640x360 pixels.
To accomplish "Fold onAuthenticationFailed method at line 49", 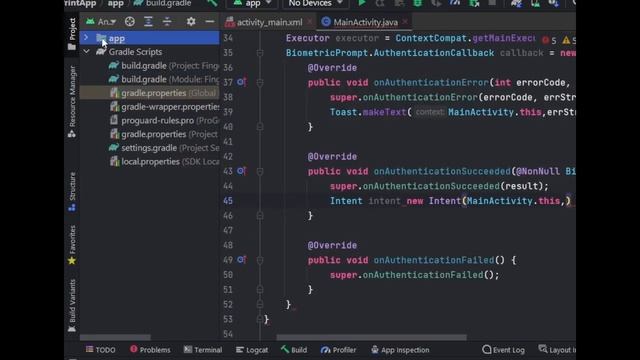I will click(260, 260).
